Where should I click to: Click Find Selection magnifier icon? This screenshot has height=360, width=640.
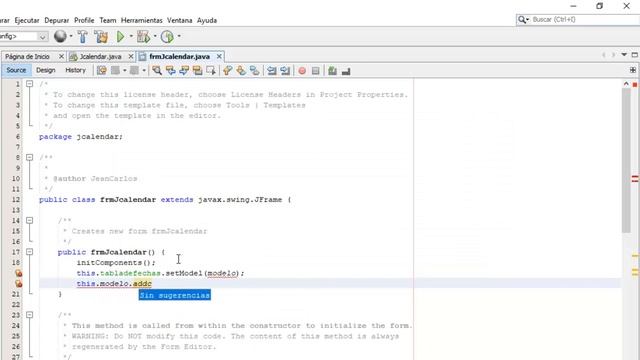157,71
